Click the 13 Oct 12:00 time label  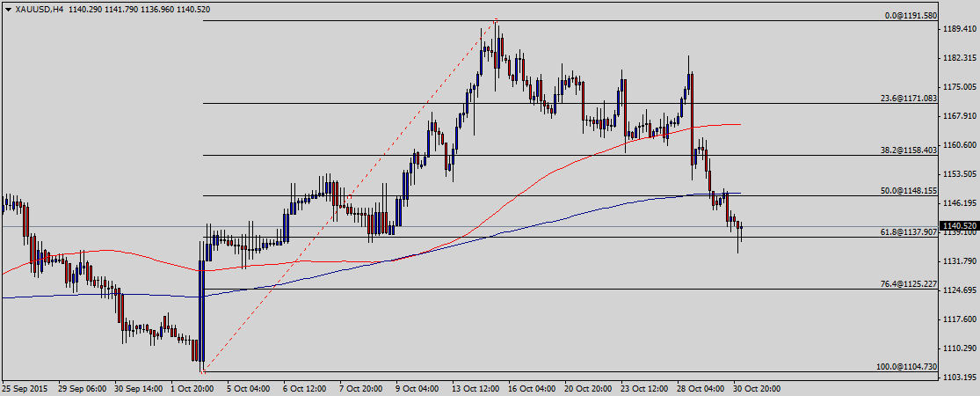[x=476, y=387]
